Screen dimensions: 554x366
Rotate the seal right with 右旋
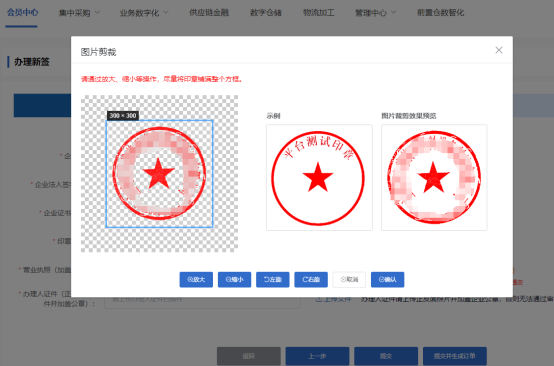click(311, 279)
